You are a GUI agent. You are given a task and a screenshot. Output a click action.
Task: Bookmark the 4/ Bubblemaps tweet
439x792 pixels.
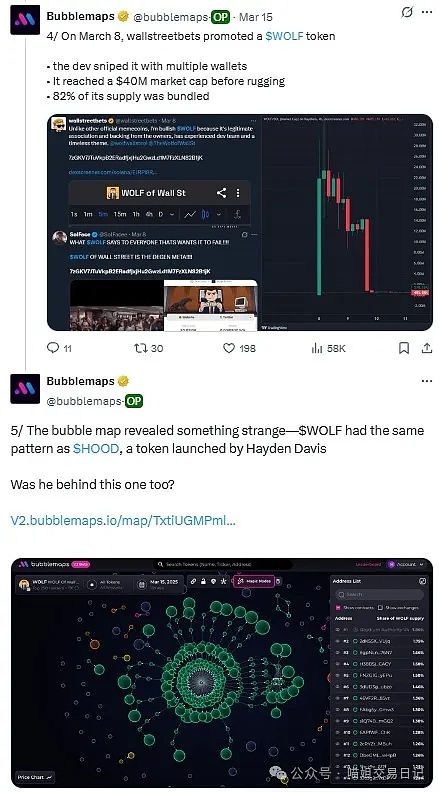pyautogui.click(x=404, y=348)
